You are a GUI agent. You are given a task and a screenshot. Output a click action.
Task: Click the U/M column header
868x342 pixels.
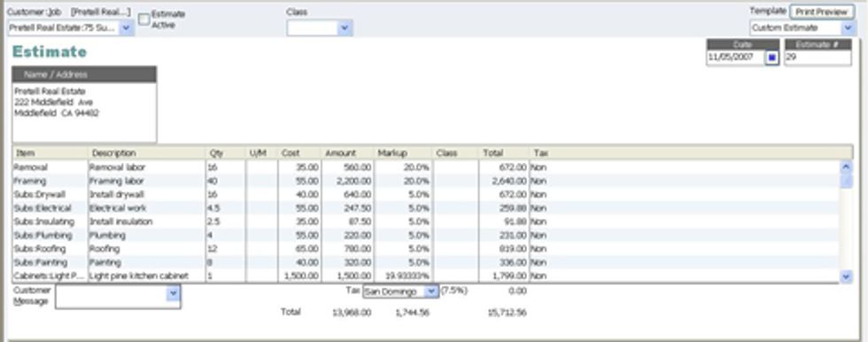[261, 152]
